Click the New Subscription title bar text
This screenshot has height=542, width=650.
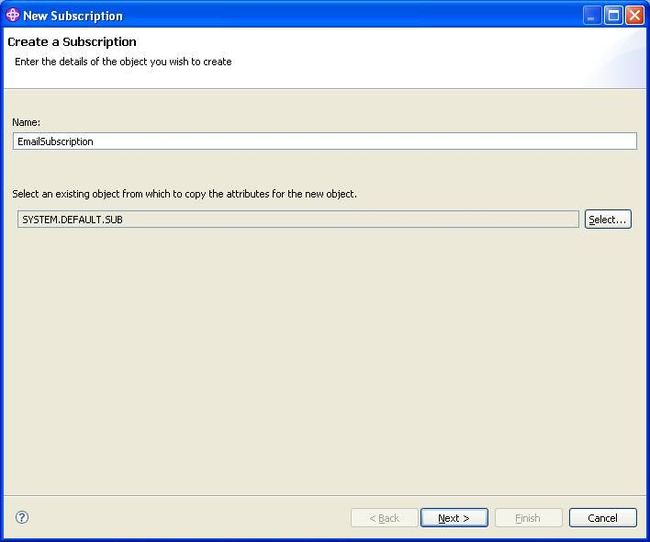click(x=73, y=16)
